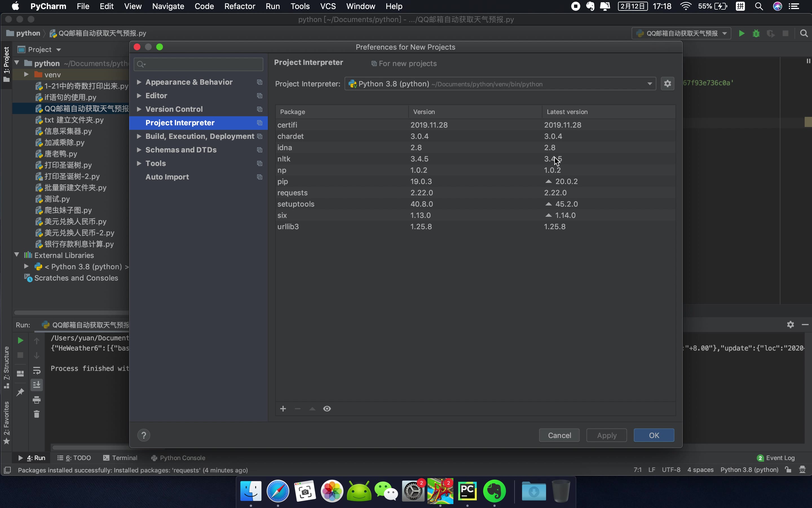Click the plus icon to install package
This screenshot has height=508, width=812.
pyautogui.click(x=283, y=409)
